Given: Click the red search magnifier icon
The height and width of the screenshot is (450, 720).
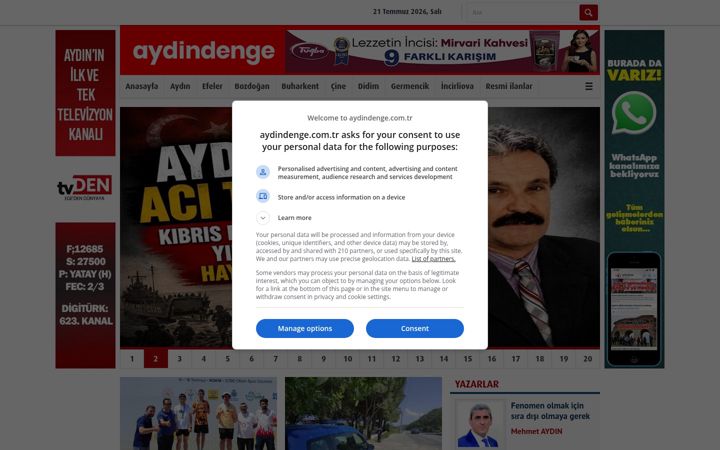Looking at the screenshot, I should point(588,12).
